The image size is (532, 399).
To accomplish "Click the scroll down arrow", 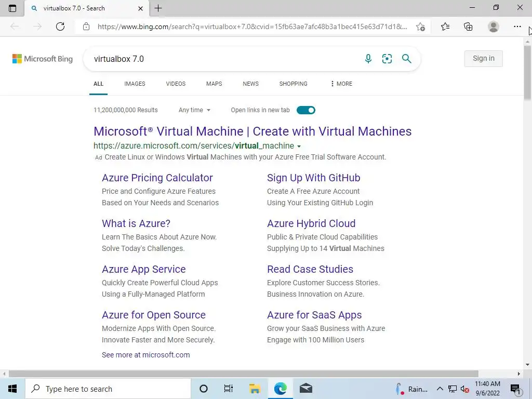I will click(x=527, y=365).
